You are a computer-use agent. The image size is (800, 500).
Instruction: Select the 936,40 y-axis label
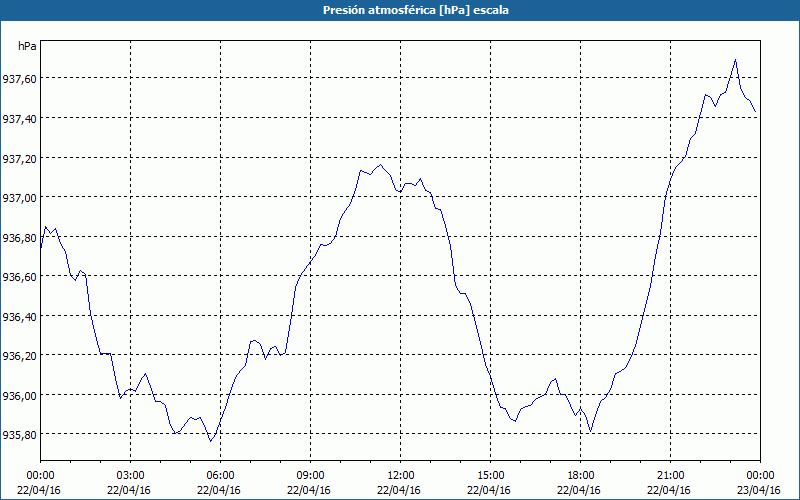tap(19, 316)
